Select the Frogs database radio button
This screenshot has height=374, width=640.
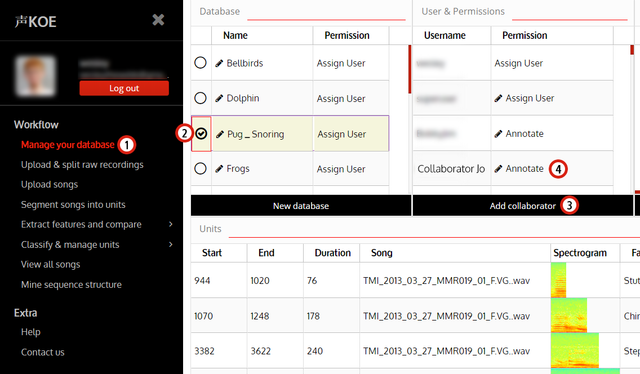coord(200,168)
